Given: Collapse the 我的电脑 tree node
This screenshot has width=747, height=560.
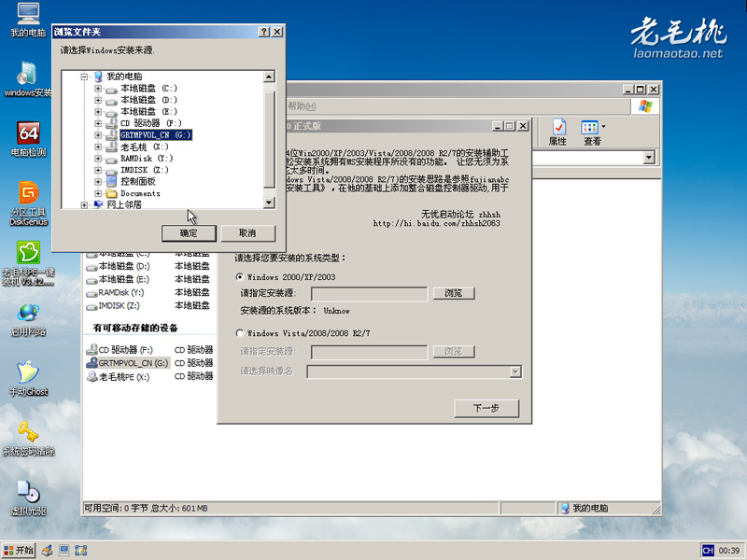Looking at the screenshot, I should [84, 77].
